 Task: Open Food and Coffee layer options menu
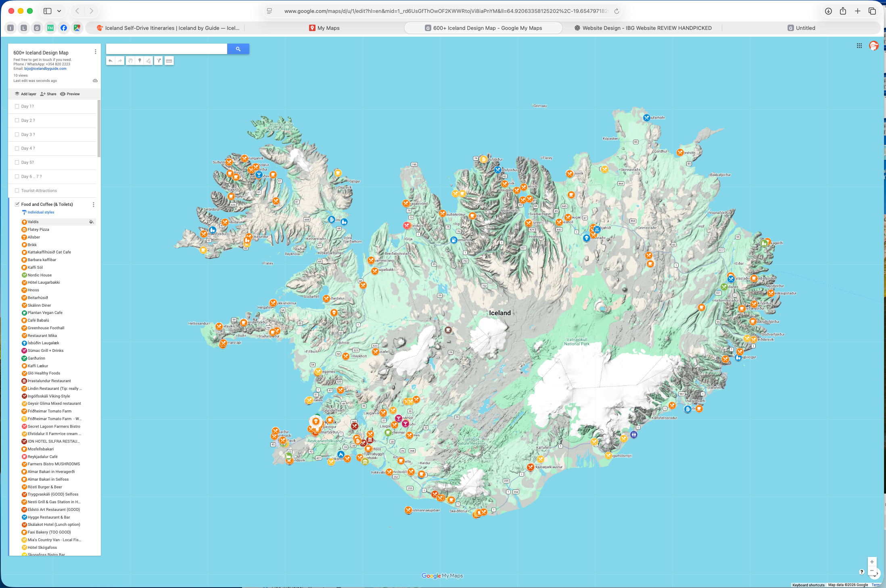(x=94, y=205)
